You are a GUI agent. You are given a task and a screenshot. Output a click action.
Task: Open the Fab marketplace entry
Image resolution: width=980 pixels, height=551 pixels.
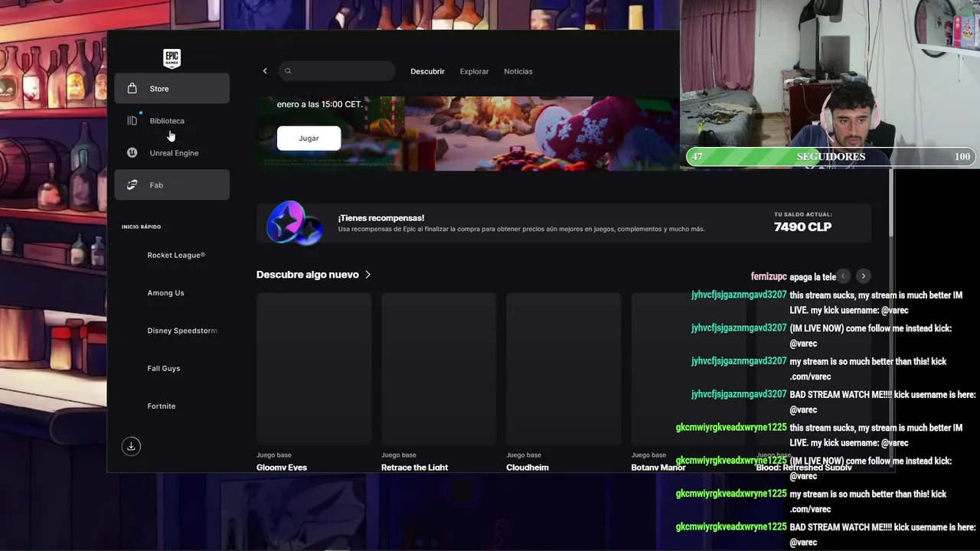[x=171, y=184]
